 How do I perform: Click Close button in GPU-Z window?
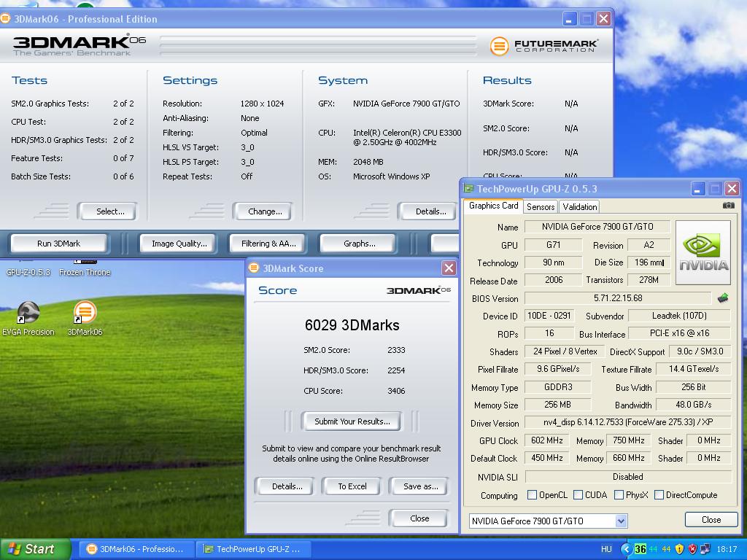711,519
